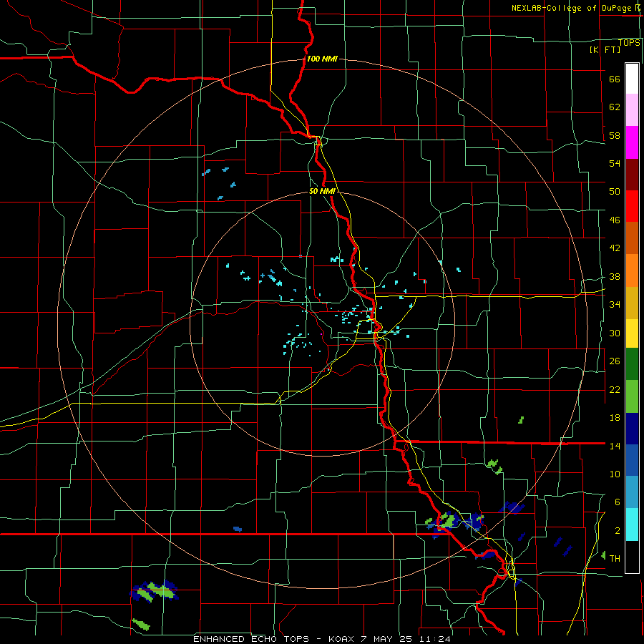The height and width of the screenshot is (644, 644).
Task: Click the "66" legend value
Action: (x=615, y=79)
